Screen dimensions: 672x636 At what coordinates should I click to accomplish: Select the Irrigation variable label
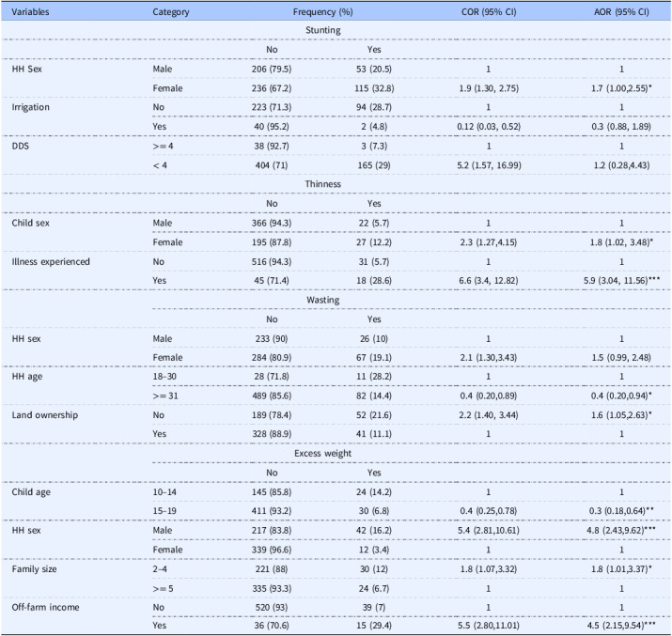(30, 107)
